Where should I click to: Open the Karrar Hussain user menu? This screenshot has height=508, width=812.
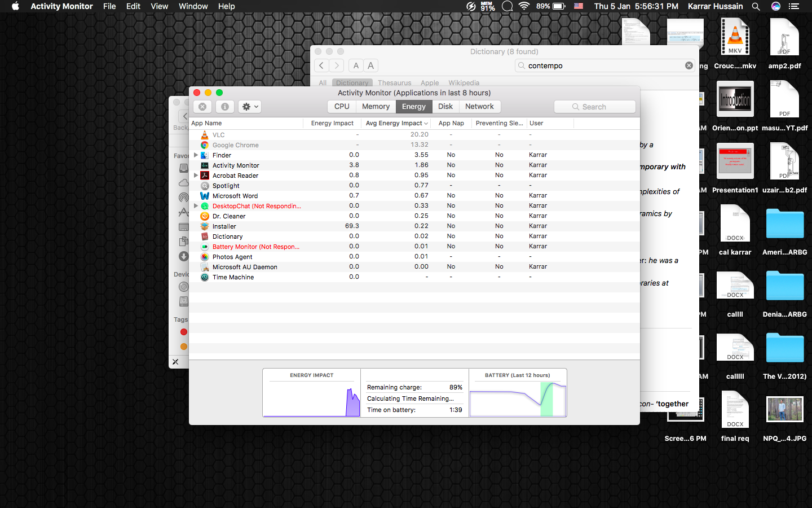(x=715, y=6)
